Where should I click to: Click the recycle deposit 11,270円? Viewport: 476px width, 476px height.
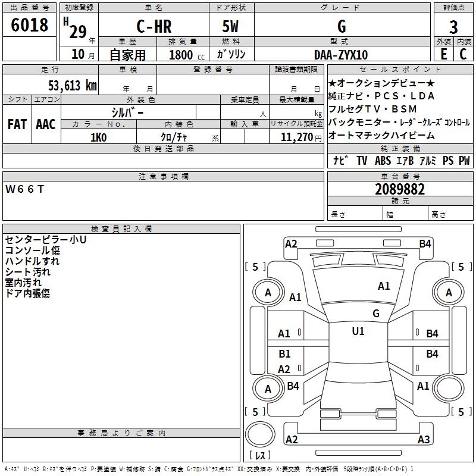[301, 137]
